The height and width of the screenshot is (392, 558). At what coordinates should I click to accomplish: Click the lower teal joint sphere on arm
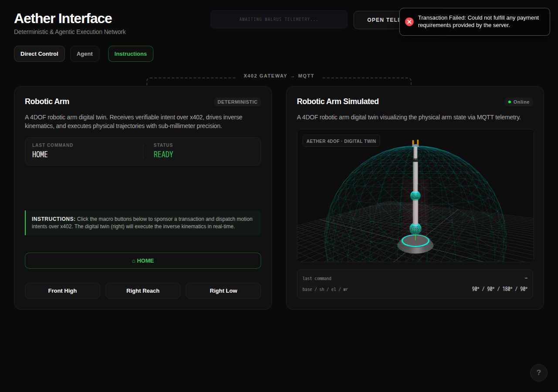[415, 228]
